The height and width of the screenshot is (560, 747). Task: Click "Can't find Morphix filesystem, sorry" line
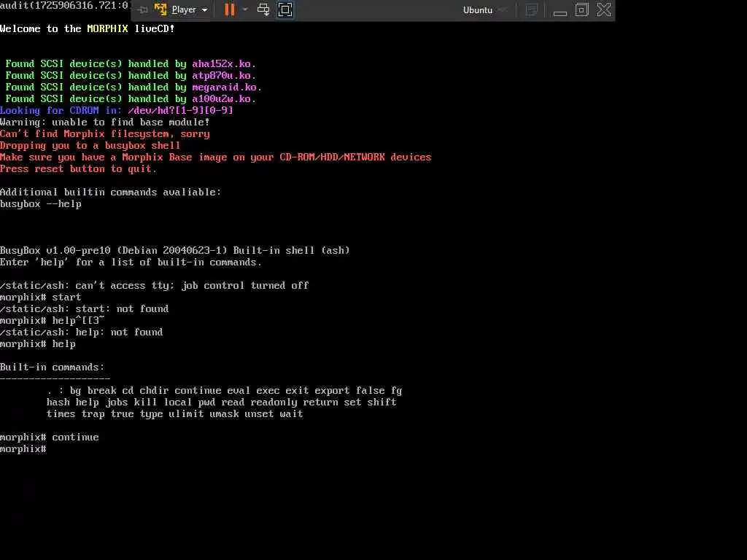coord(105,134)
